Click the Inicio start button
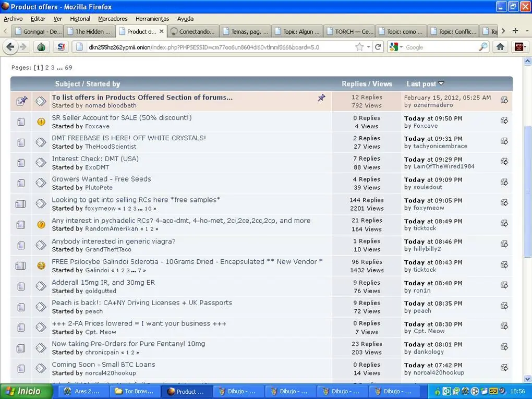Screen dimensions: 532x399 tap(27, 391)
